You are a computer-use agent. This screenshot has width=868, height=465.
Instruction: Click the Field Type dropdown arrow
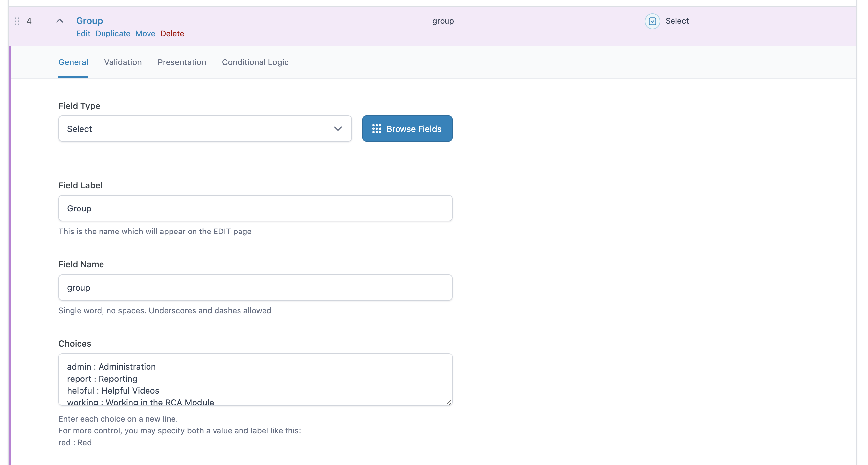point(338,129)
